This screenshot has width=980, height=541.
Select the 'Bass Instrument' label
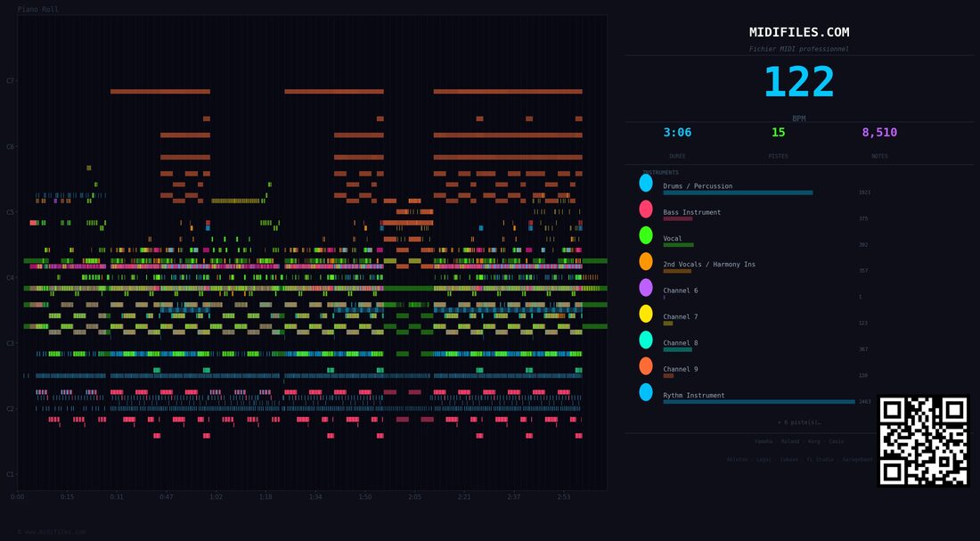(x=692, y=212)
